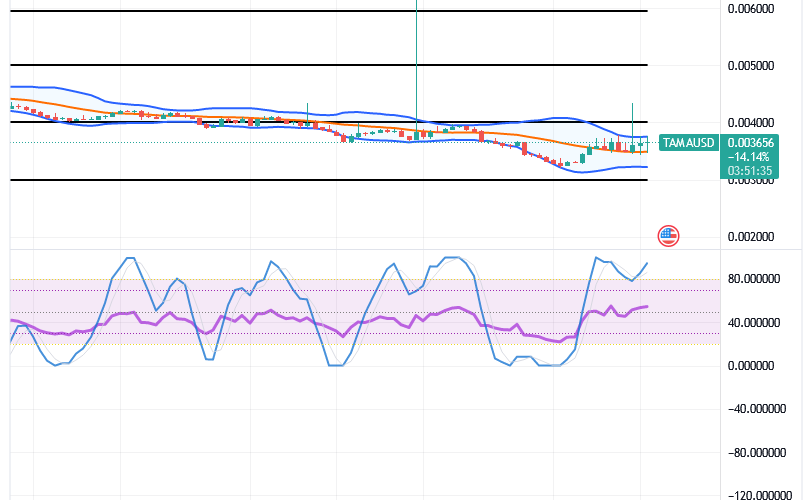Click the US flag economic event icon

click(668, 236)
